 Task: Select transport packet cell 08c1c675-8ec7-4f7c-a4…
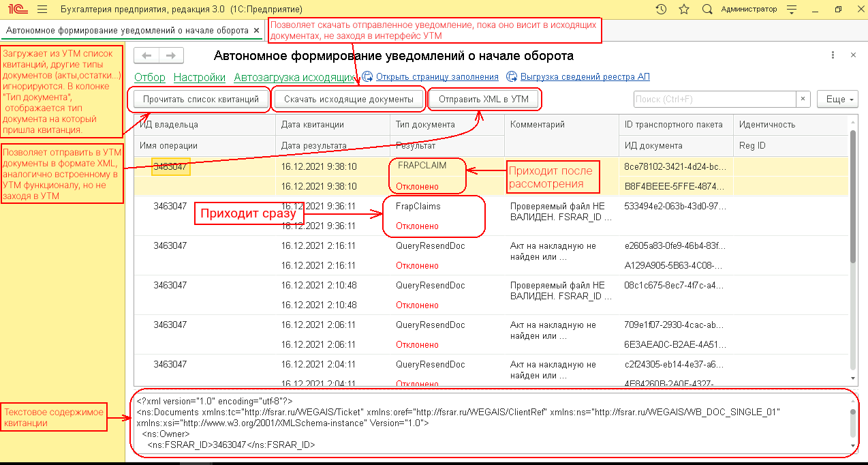pos(676,285)
